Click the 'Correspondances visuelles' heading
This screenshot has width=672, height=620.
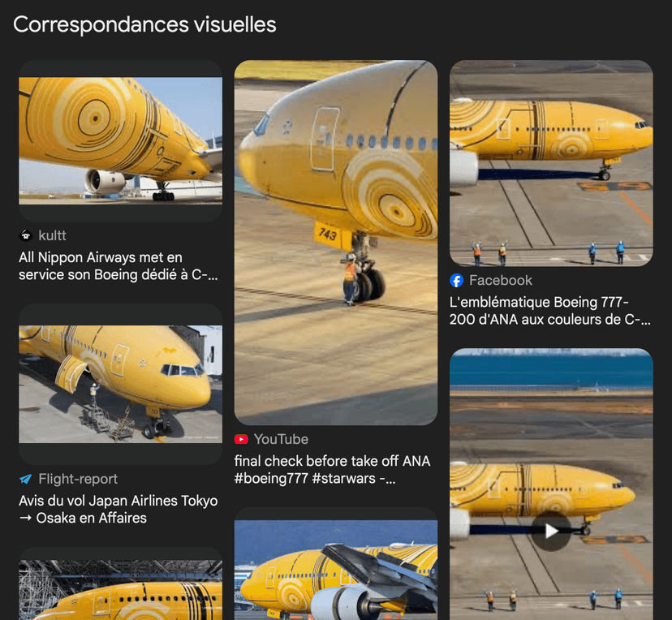click(x=144, y=24)
